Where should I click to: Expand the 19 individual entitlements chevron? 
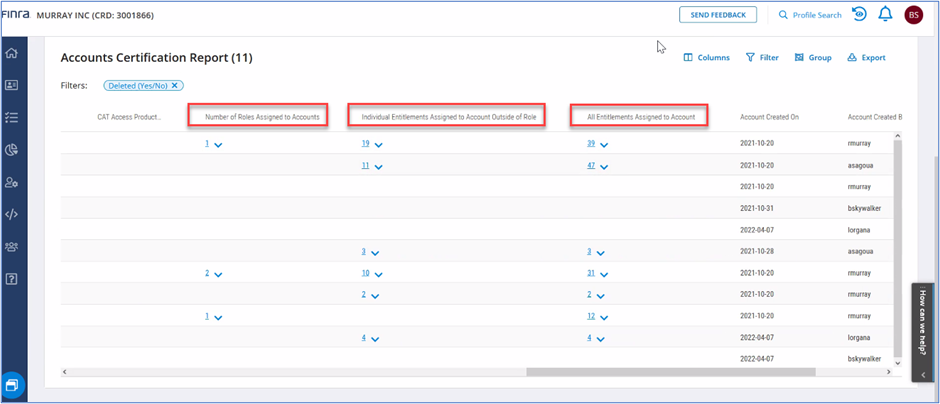[378, 145]
